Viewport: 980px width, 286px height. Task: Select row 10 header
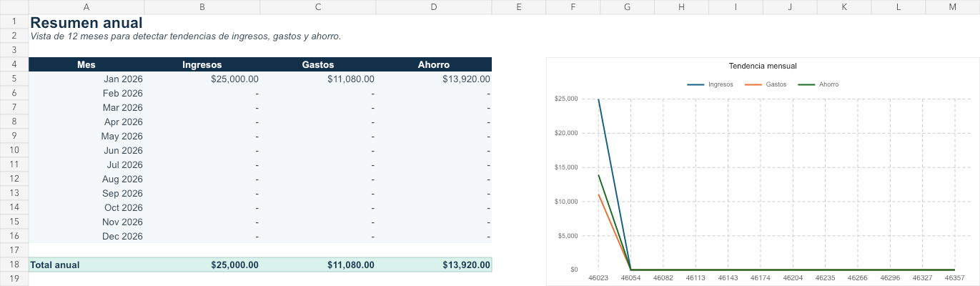click(14, 150)
